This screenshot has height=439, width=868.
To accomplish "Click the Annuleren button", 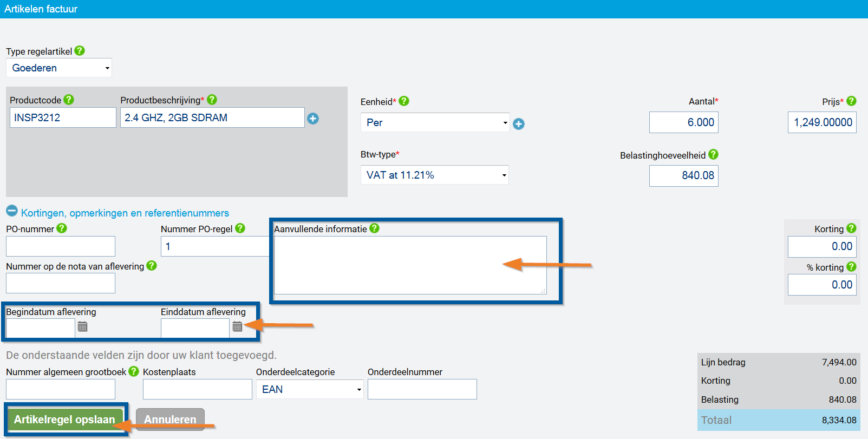I will 170,420.
